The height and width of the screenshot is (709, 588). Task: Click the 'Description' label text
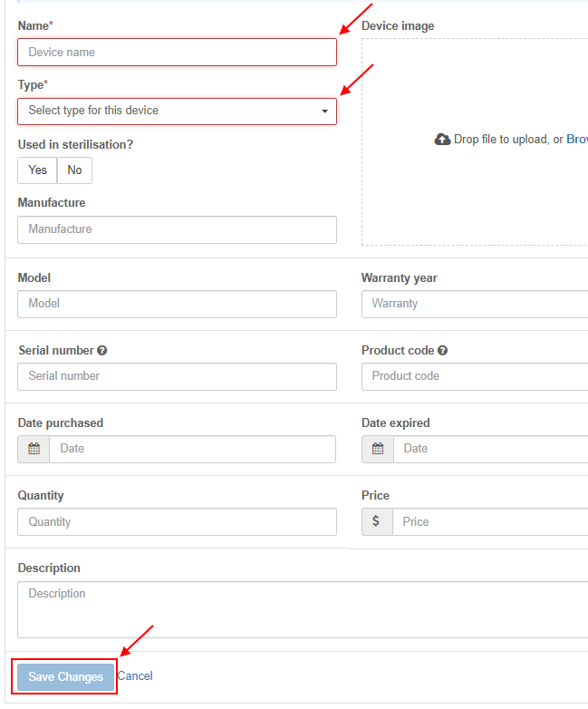[x=49, y=568]
